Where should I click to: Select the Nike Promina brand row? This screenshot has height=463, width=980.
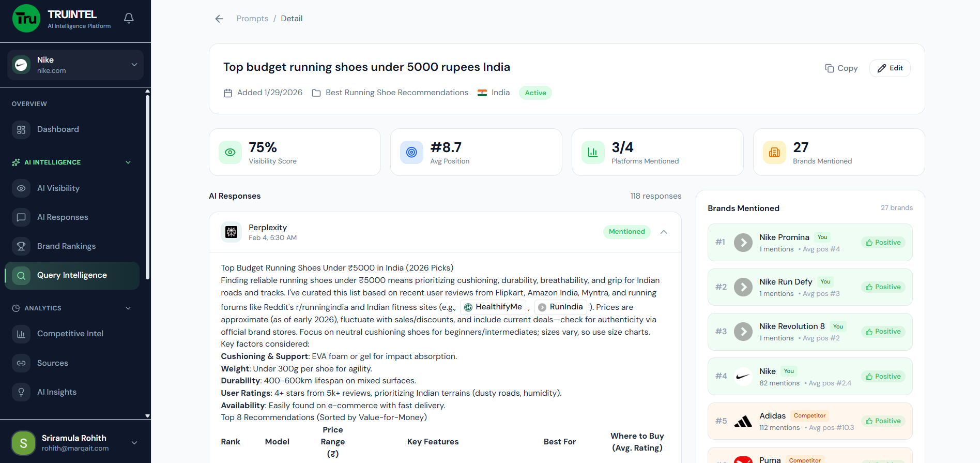(x=809, y=242)
